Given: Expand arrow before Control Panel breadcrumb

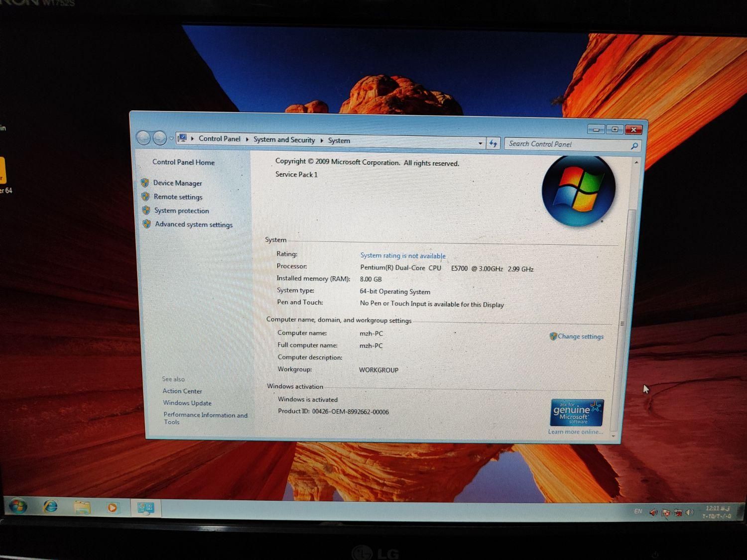Looking at the screenshot, I should coord(192,138).
